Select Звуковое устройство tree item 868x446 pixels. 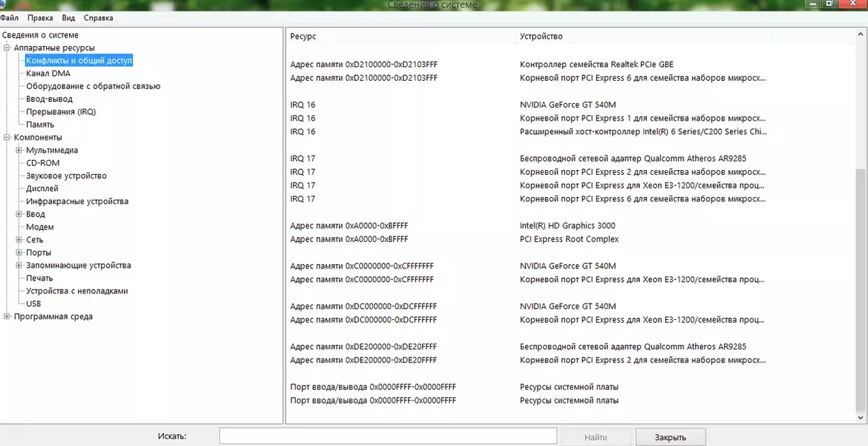66,176
